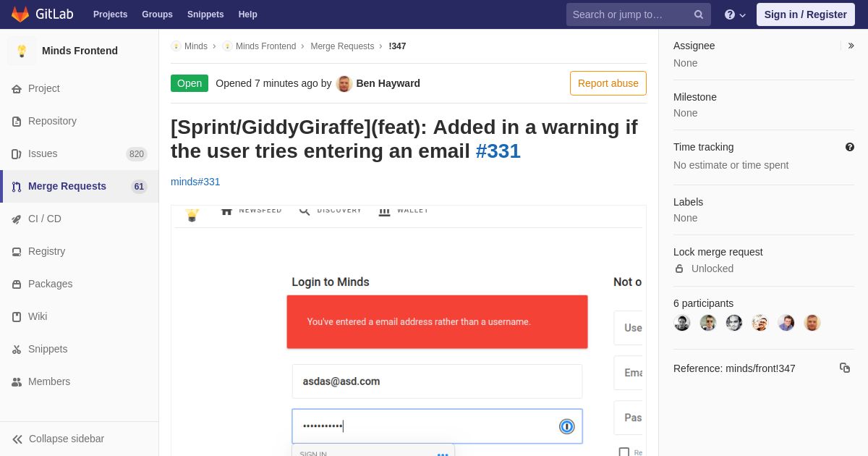Image resolution: width=868 pixels, height=456 pixels.
Task: Follow the #331 issue link in title
Action: (498, 151)
